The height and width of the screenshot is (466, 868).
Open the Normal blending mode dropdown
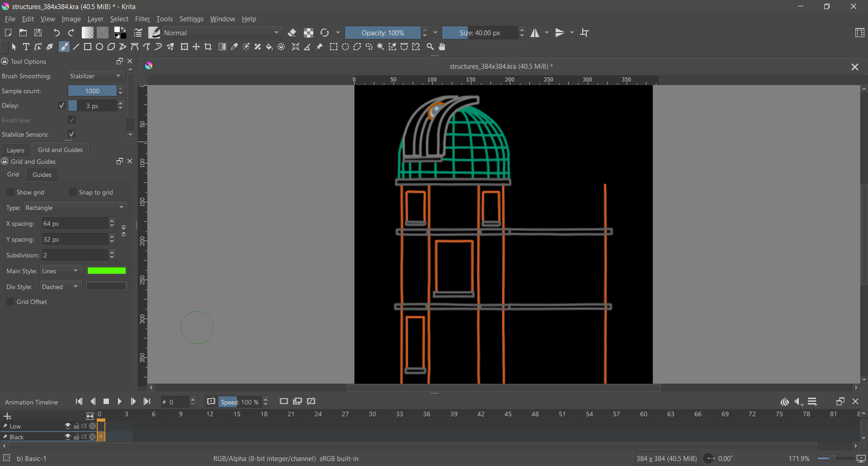[222, 33]
